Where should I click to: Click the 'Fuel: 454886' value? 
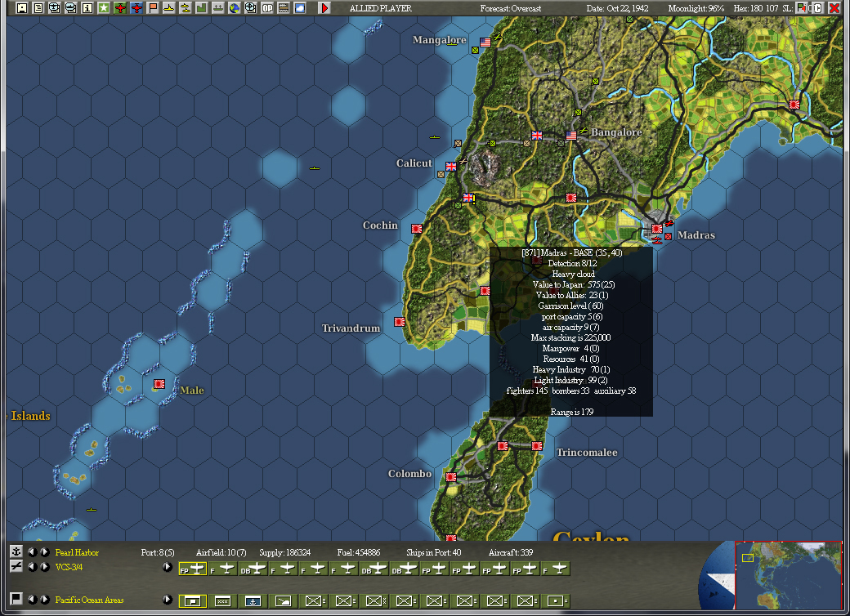[x=358, y=552]
